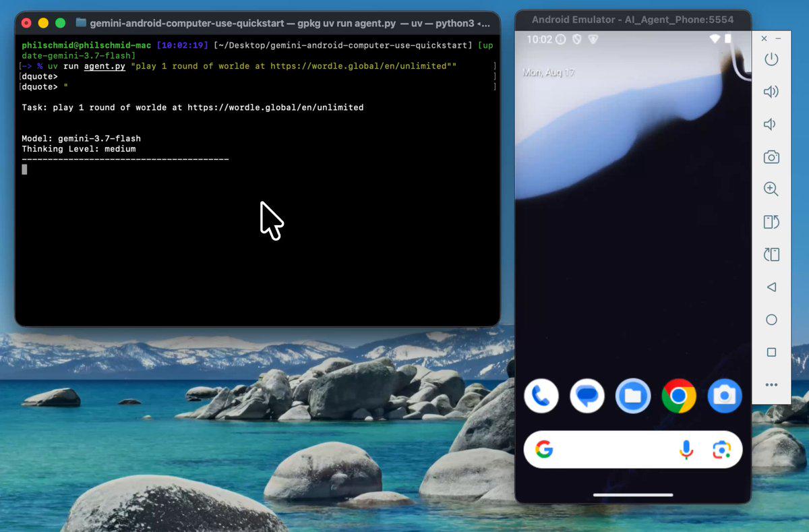Close the emulator side toolbar with X
This screenshot has height=532, width=809.
tap(764, 38)
